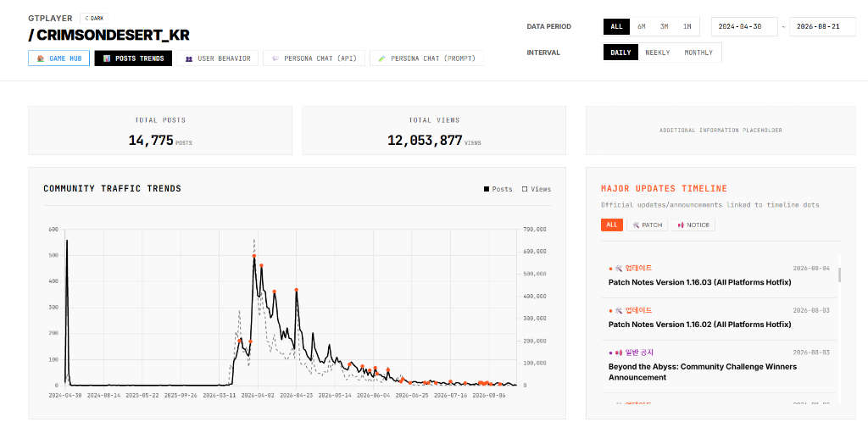Click the GTPLAYER brand label
This screenshot has width=868, height=422.
click(x=50, y=19)
